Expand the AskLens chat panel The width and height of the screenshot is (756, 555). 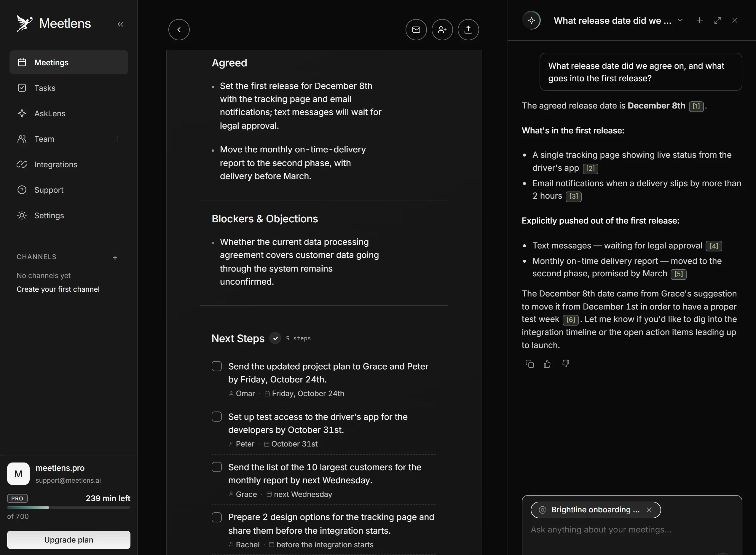coord(718,20)
